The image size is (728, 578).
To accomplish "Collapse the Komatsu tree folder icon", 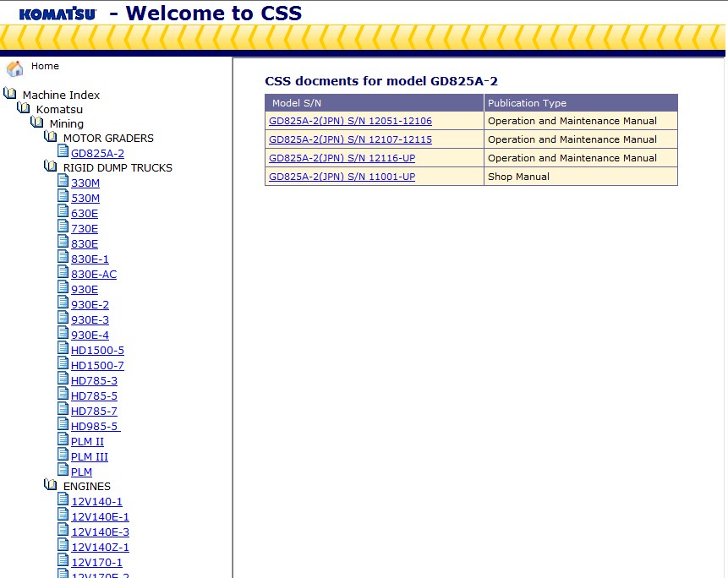I will [x=23, y=107].
